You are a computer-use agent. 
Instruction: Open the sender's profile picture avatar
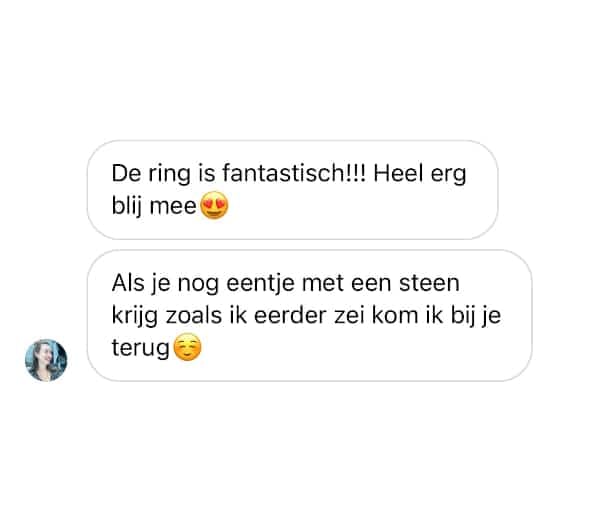tap(46, 360)
